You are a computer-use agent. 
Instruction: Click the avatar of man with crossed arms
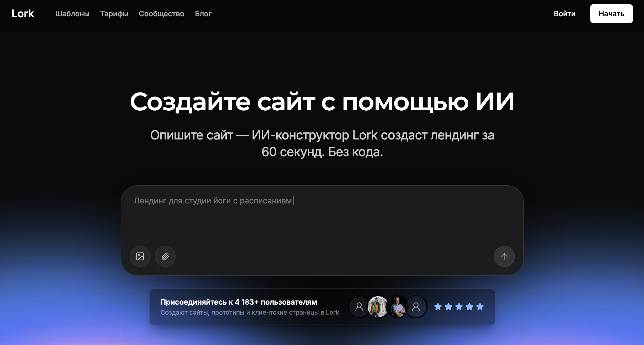(x=397, y=307)
